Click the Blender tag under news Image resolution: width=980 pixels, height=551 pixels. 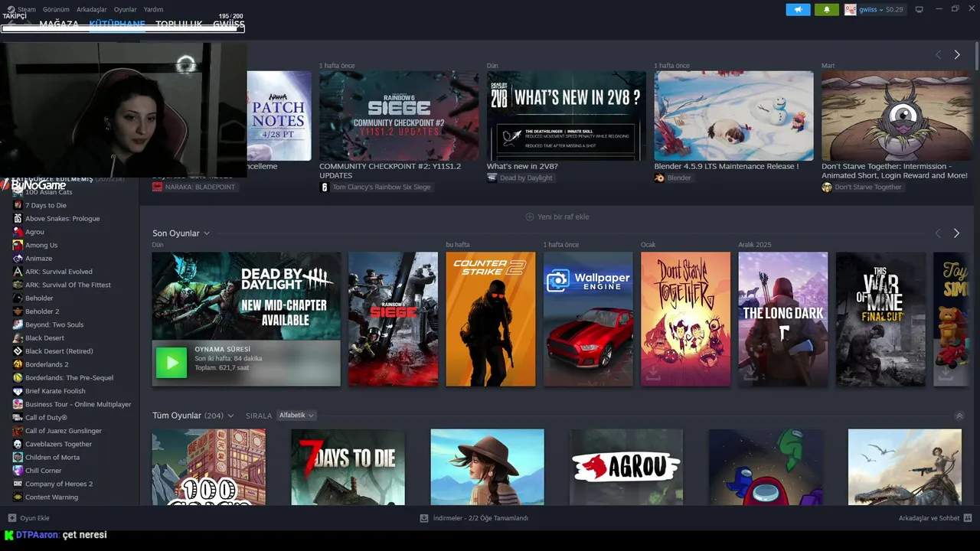point(673,178)
